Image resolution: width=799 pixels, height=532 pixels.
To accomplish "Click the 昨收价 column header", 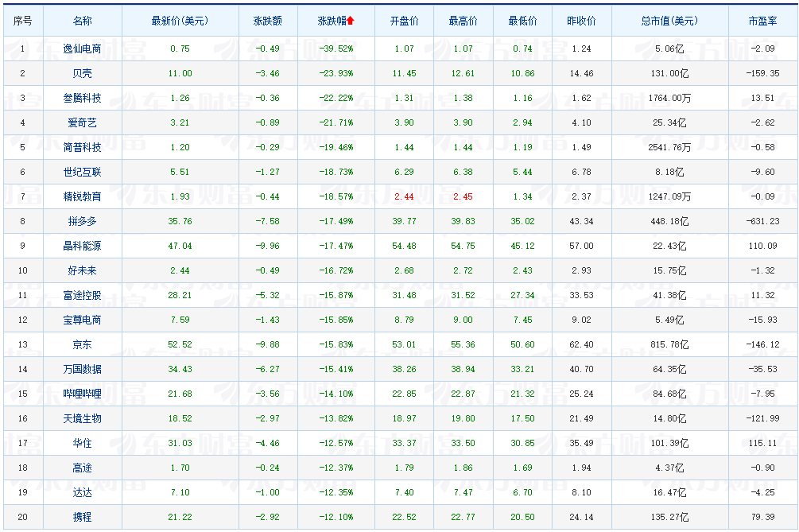I will click(x=578, y=21).
